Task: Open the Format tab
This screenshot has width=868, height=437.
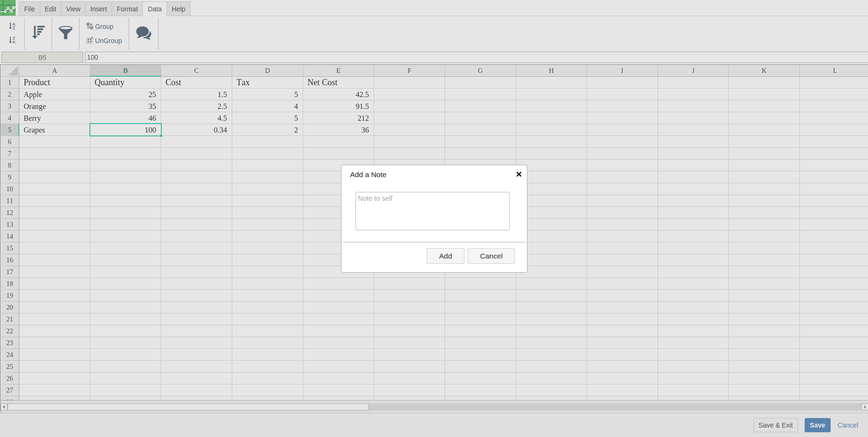Action: click(127, 9)
